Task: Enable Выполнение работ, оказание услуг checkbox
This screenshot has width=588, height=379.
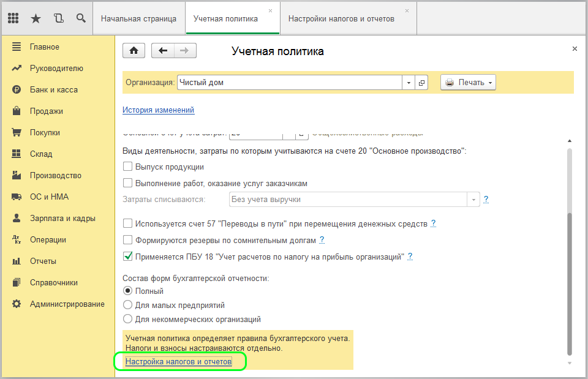Action: click(x=127, y=182)
